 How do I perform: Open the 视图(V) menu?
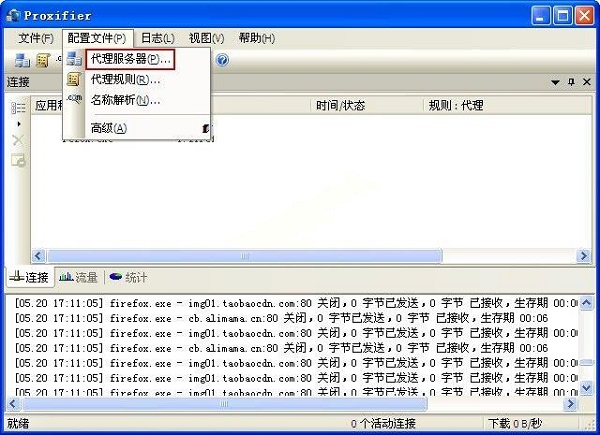(x=206, y=38)
